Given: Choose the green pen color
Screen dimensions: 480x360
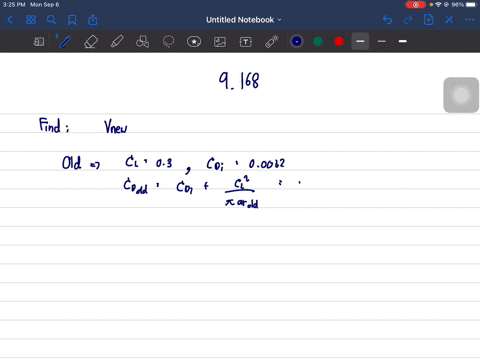Looking at the screenshot, I should (x=318, y=41).
